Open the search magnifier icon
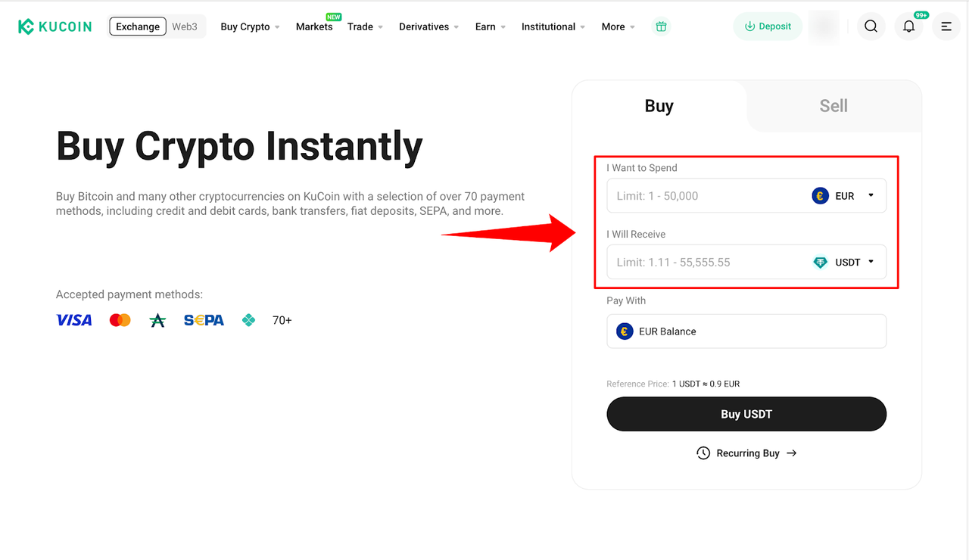Viewport: 969px width, 560px height. pyautogui.click(x=871, y=26)
